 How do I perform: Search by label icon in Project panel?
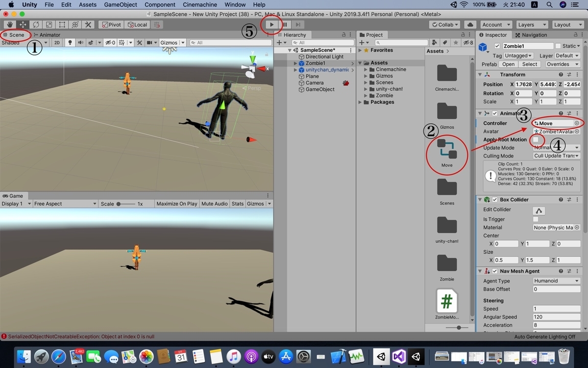(x=445, y=43)
